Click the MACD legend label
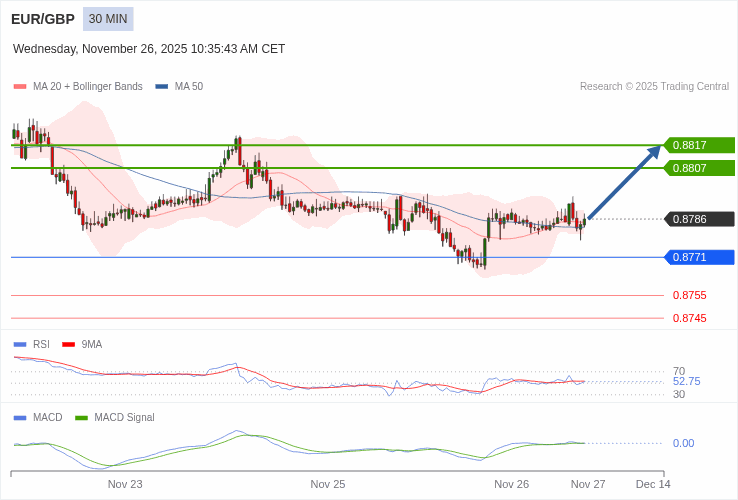The image size is (738, 500). pyautogui.click(x=48, y=418)
